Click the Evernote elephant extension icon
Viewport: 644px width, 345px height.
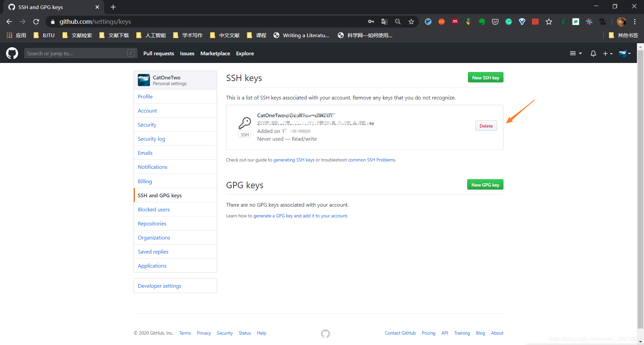point(482,22)
